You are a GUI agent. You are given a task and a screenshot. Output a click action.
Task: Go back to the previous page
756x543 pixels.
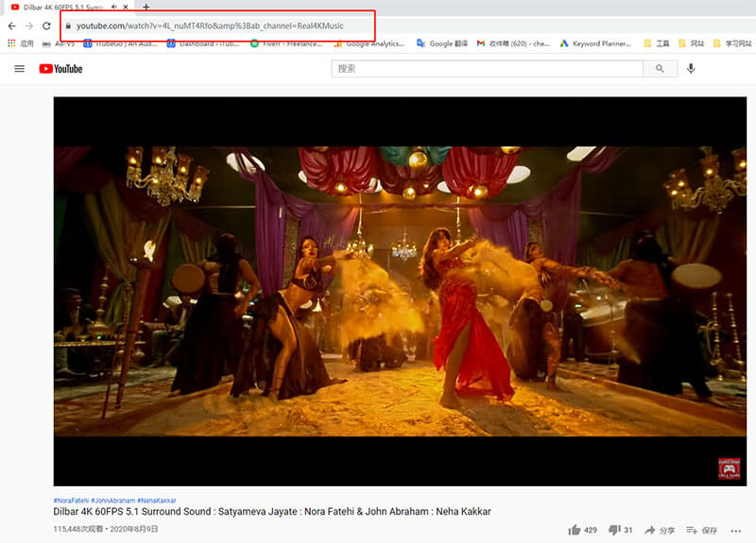coord(11,26)
